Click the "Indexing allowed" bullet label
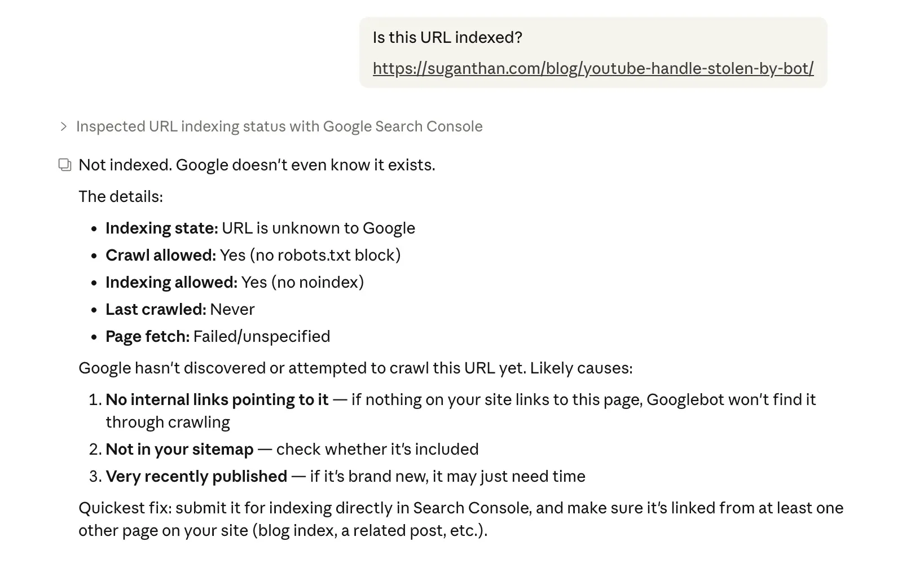 click(171, 282)
